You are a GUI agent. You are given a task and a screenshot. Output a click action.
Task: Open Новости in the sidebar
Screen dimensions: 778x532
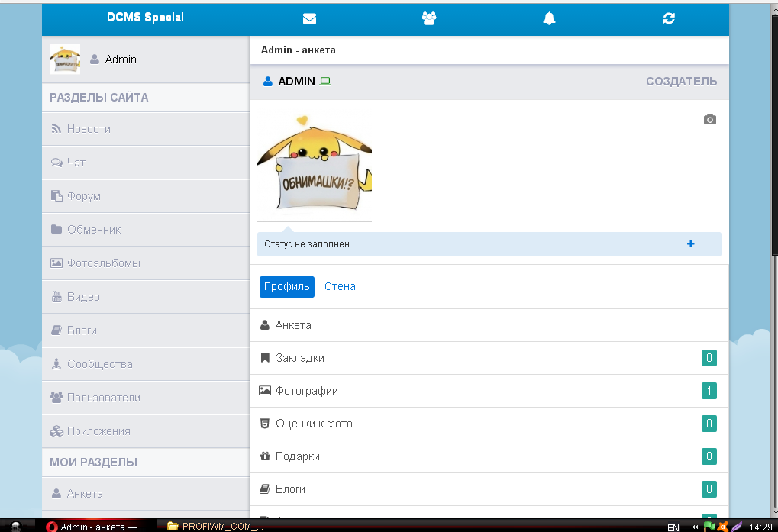[89, 129]
